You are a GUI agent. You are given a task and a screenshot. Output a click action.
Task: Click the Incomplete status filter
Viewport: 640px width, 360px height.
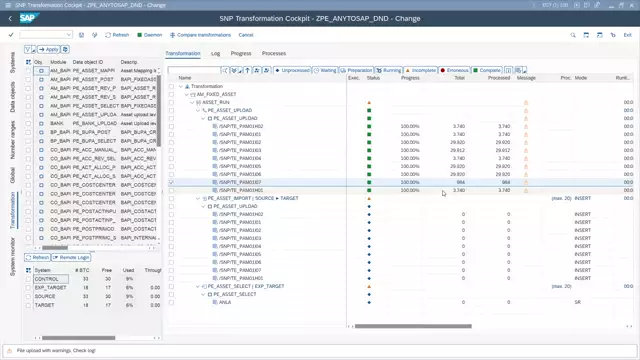(420, 70)
